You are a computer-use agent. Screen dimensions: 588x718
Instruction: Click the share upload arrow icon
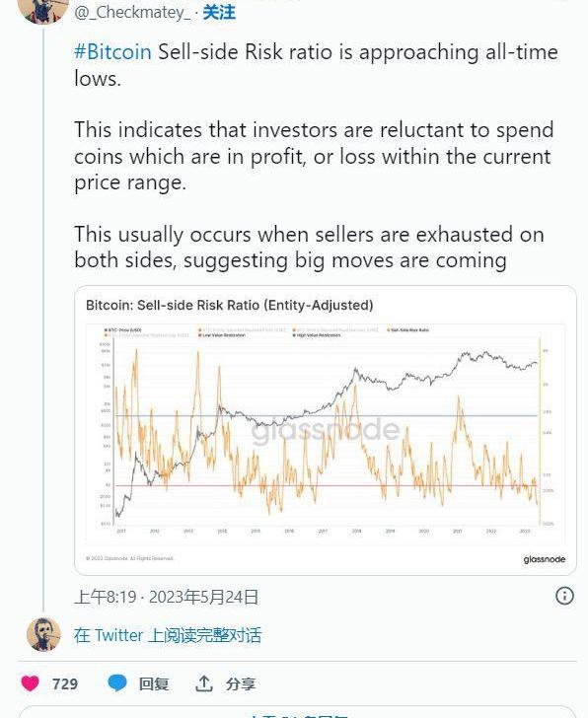(204, 683)
